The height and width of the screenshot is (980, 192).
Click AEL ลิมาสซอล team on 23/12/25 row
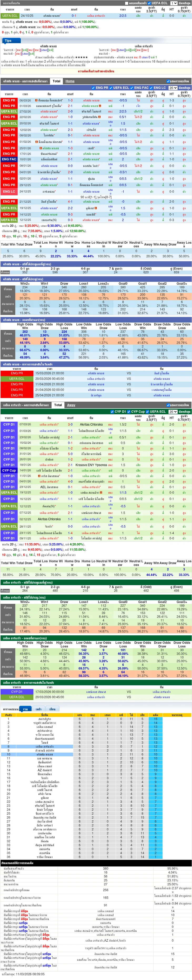(x=49, y=487)
